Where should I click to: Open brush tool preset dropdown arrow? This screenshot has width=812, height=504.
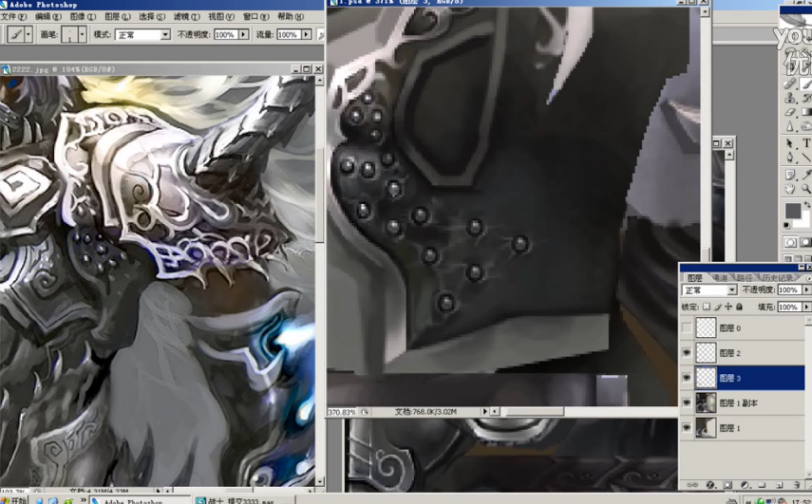tap(28, 35)
